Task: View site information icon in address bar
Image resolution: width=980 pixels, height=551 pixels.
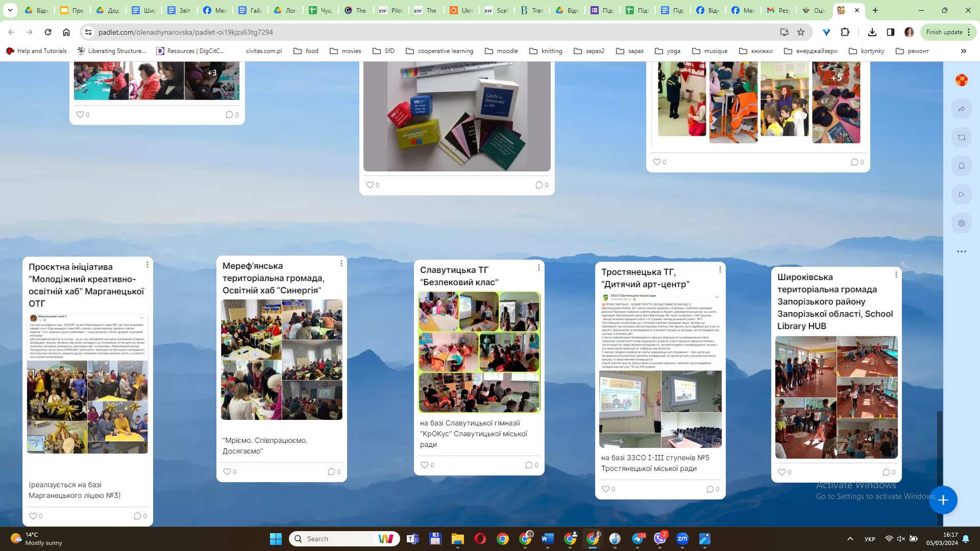Action: 88,32
